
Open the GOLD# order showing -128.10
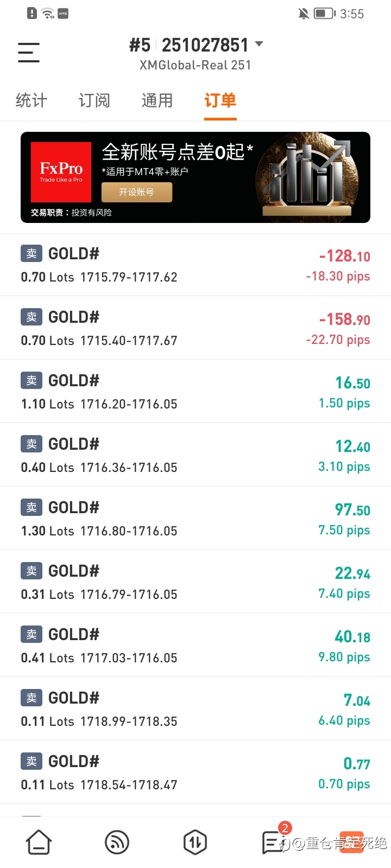pos(195,265)
